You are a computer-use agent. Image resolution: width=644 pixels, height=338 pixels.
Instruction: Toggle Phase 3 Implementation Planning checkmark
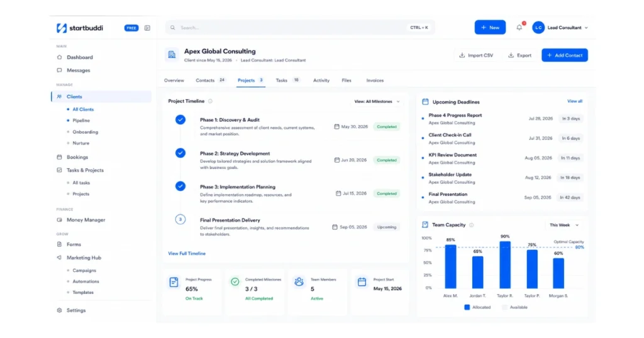click(180, 186)
